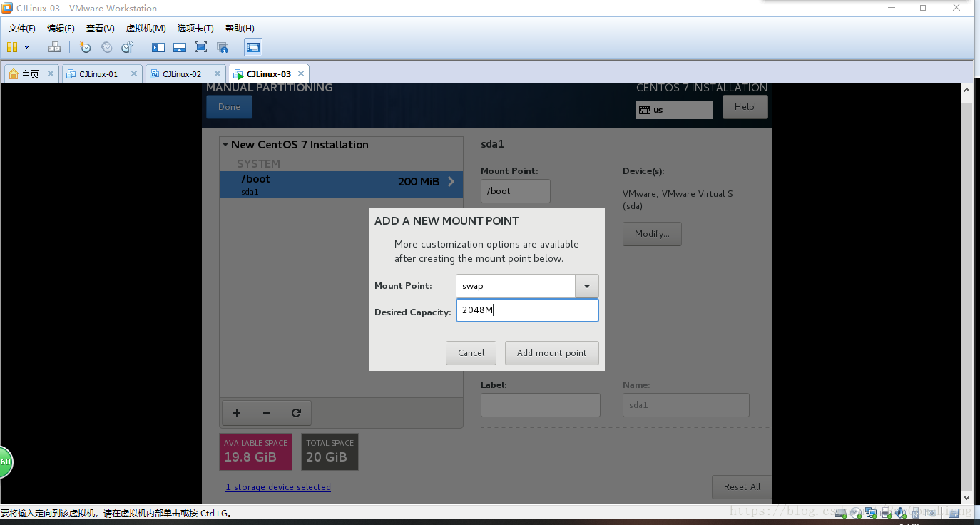Click the dialog Mount Point text box
The height and width of the screenshot is (525, 980).
[x=515, y=286]
